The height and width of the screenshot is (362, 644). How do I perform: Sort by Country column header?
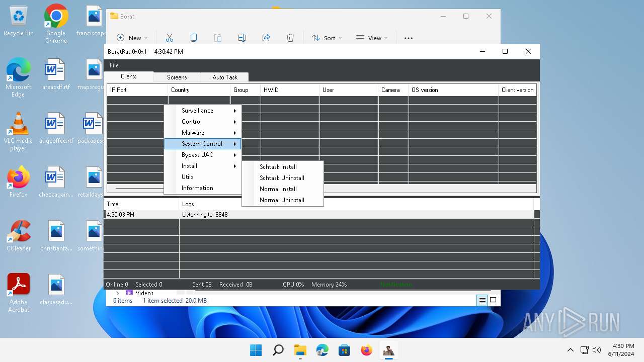click(x=199, y=90)
